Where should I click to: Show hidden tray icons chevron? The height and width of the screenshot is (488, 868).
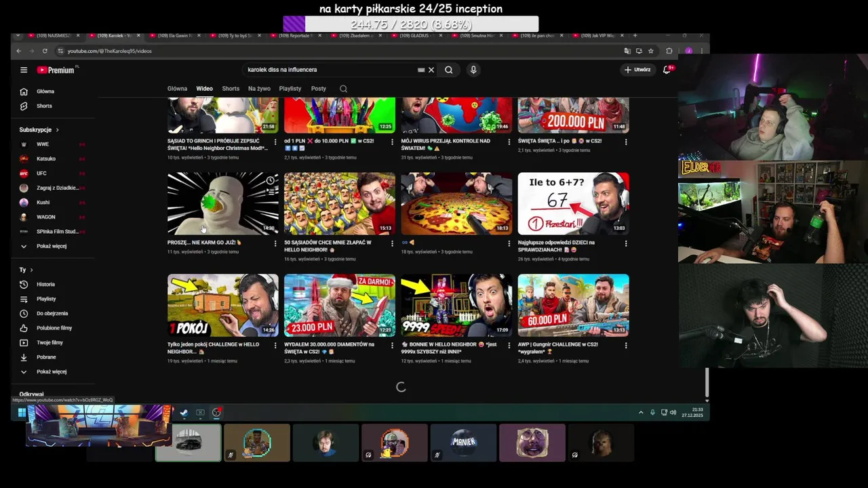coord(641,412)
